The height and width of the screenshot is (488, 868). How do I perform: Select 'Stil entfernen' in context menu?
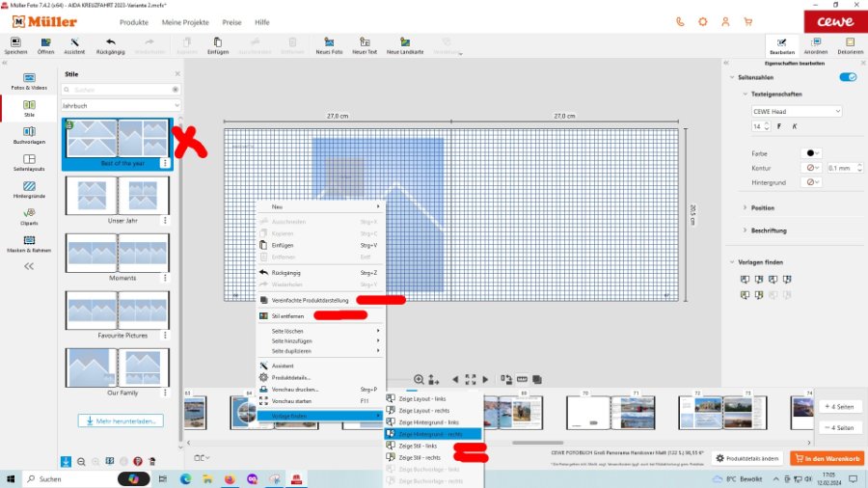[x=287, y=315]
